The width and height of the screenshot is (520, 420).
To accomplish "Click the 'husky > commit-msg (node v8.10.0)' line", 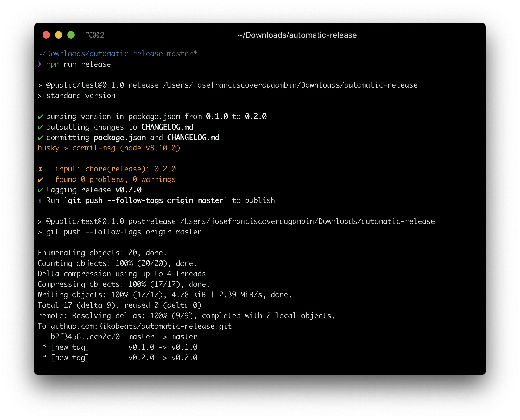I will coord(109,148).
